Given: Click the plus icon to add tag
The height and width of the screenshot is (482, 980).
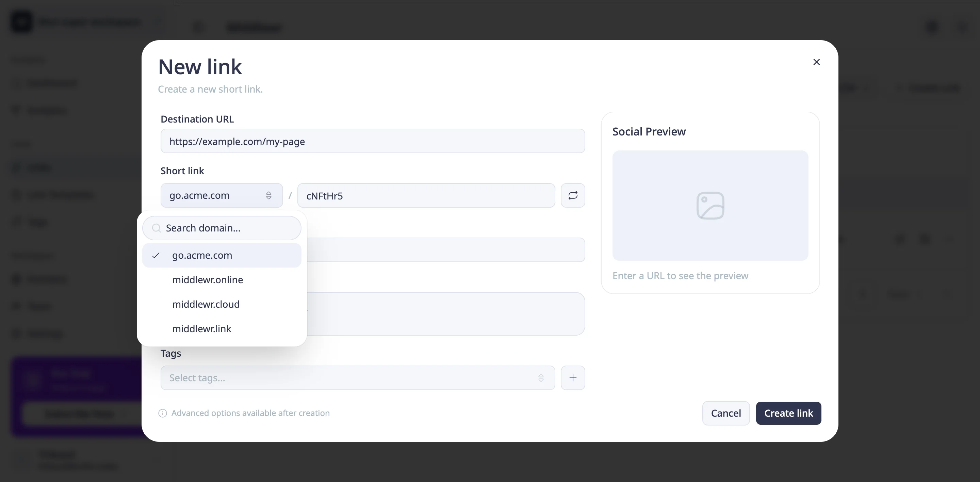Looking at the screenshot, I should pyautogui.click(x=573, y=378).
